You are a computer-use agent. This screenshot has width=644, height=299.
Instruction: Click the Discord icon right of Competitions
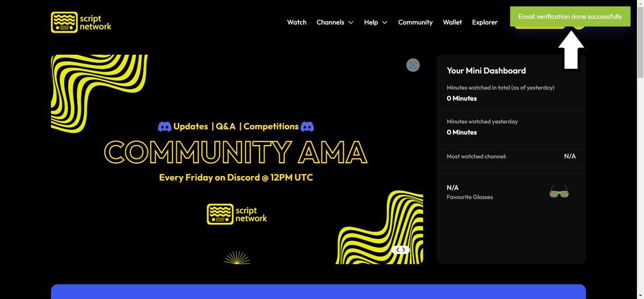pyautogui.click(x=307, y=127)
